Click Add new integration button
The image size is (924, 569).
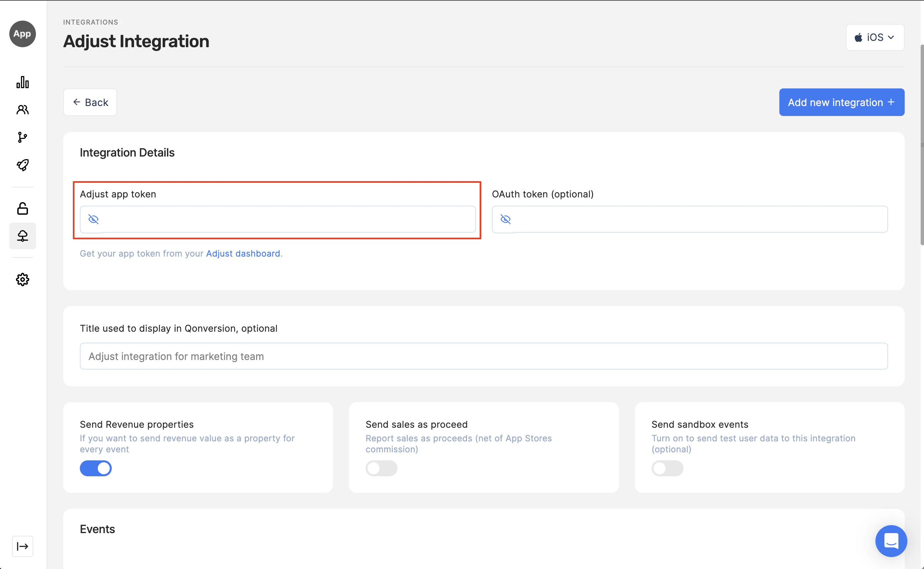(x=842, y=102)
